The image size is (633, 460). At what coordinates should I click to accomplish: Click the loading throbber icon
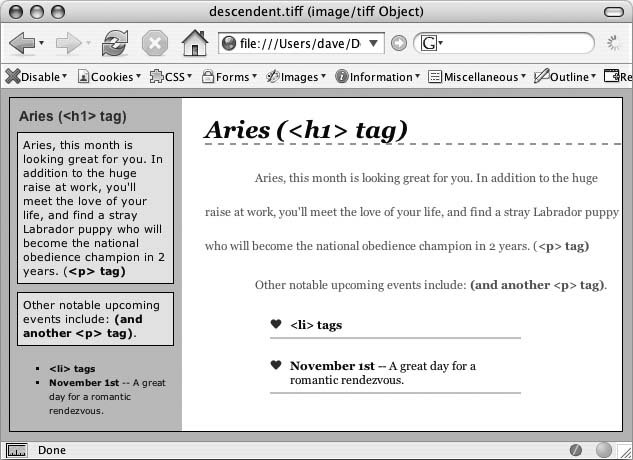(x=614, y=43)
